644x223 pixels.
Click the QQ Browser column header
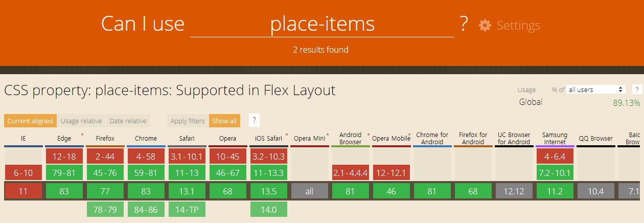[595, 139]
